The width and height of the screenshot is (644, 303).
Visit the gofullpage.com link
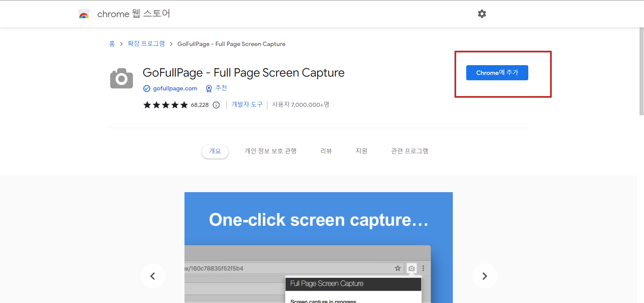(x=175, y=88)
